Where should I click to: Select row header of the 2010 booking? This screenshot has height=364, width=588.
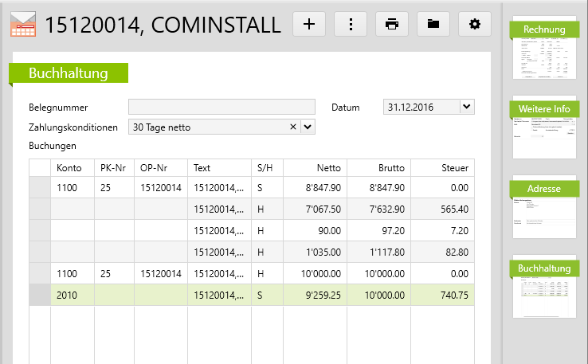tap(39, 295)
